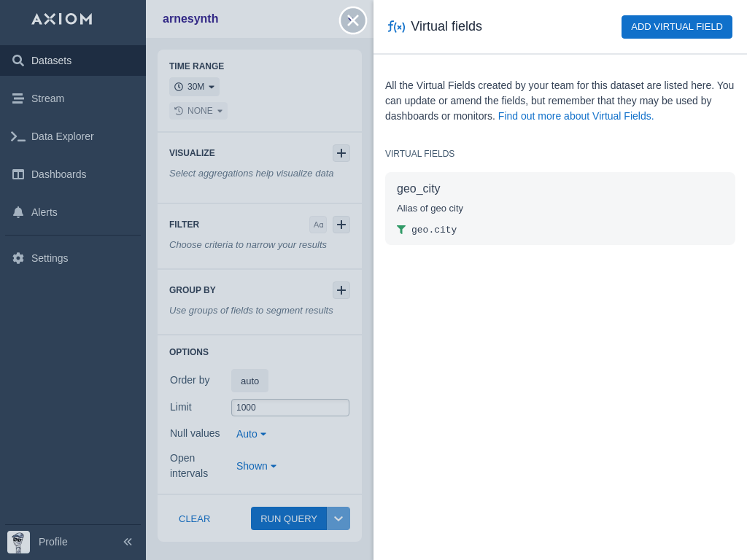
Task: Change Open intervals Shown setting
Action: point(257,466)
